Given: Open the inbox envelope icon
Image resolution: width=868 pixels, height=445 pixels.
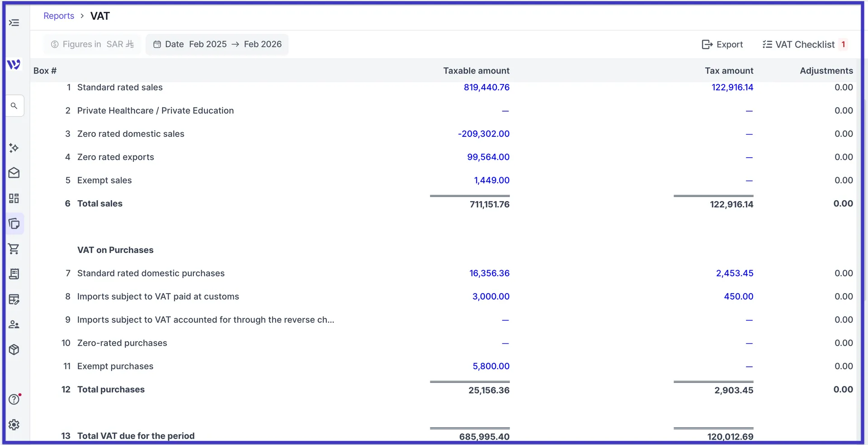Looking at the screenshot, I should [14, 173].
